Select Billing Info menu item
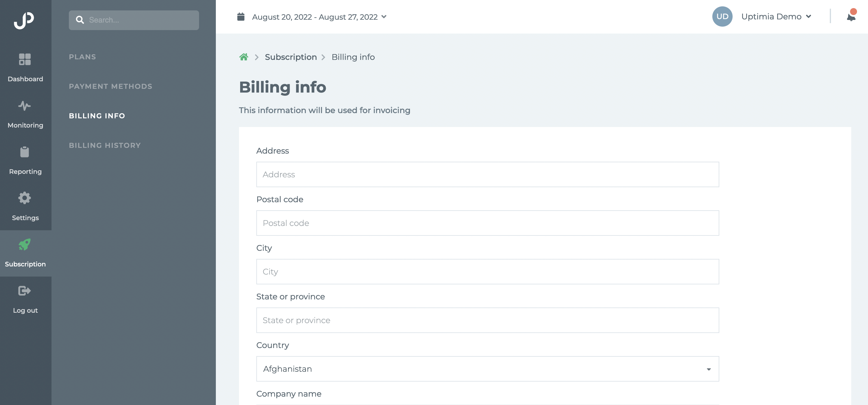Viewport: 868px width, 405px height. click(x=97, y=116)
